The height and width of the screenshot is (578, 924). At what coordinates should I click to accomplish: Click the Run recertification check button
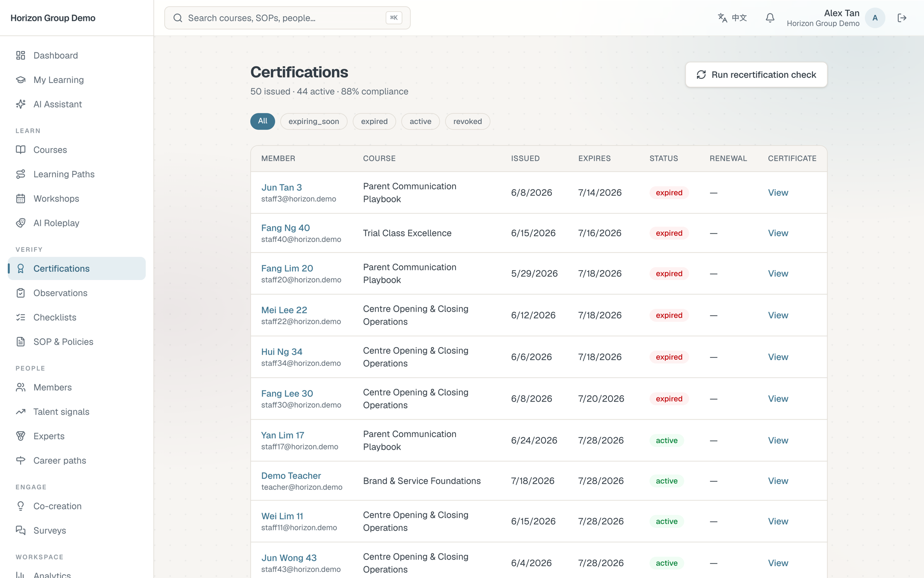coord(756,75)
